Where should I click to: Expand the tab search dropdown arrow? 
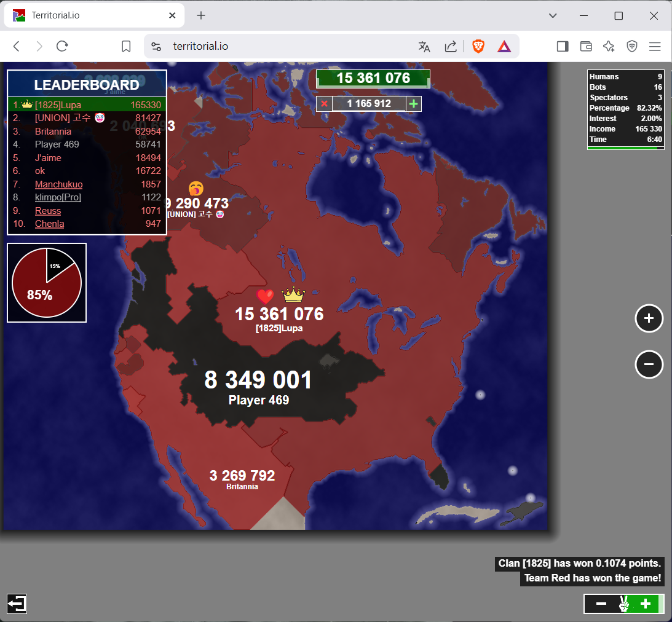(x=553, y=15)
